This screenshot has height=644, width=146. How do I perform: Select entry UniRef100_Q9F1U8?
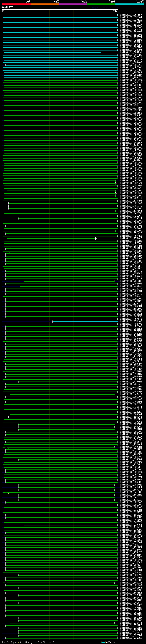pos(131,284)
